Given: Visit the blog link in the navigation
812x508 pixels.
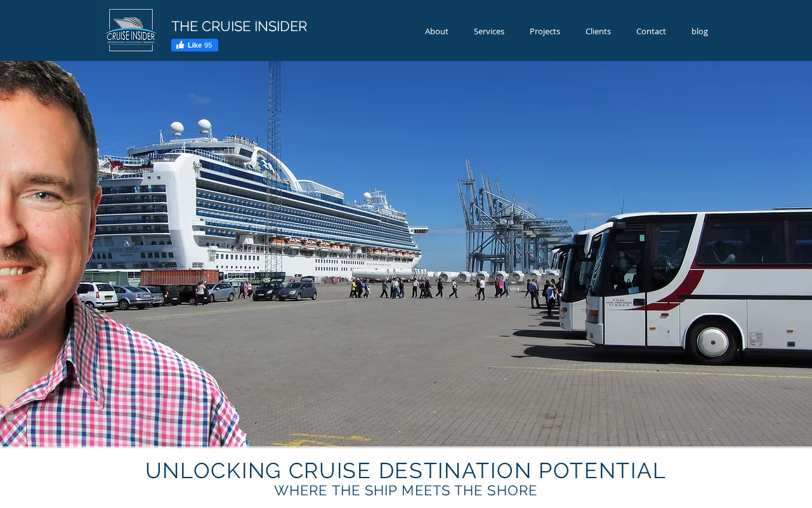Looking at the screenshot, I should tap(700, 31).
